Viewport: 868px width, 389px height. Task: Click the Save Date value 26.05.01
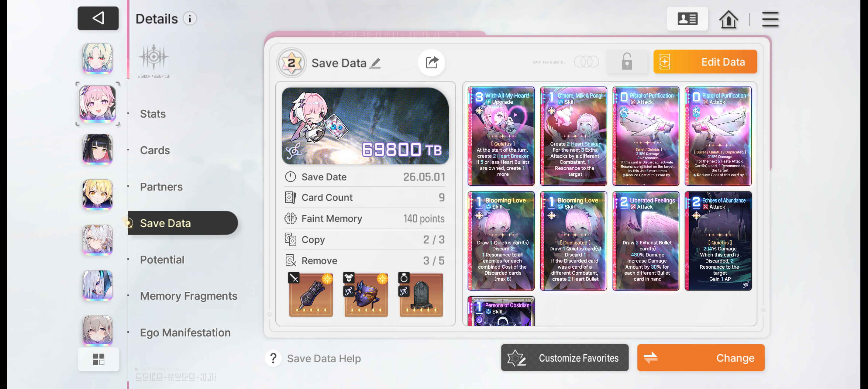tap(424, 177)
